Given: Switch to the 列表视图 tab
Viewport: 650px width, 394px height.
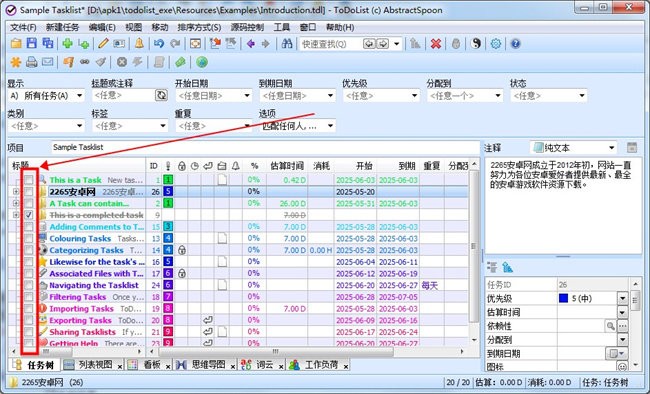Looking at the screenshot, I should [95, 365].
